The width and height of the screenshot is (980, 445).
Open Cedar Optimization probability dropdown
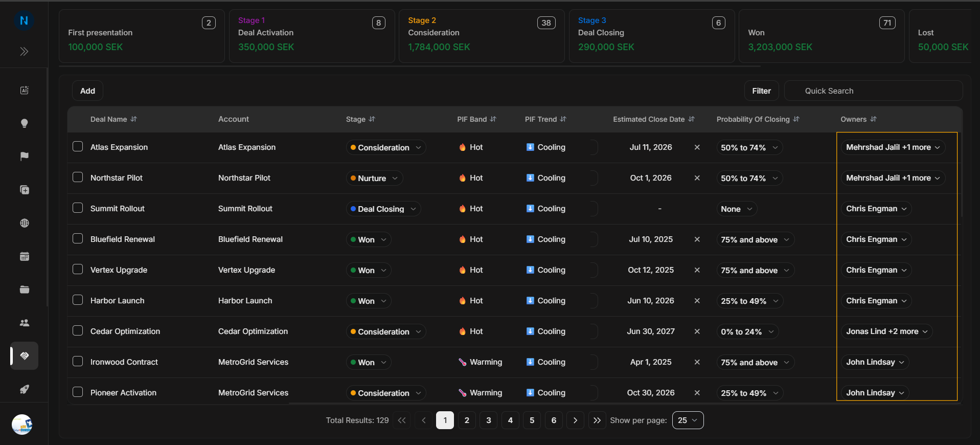click(x=747, y=331)
